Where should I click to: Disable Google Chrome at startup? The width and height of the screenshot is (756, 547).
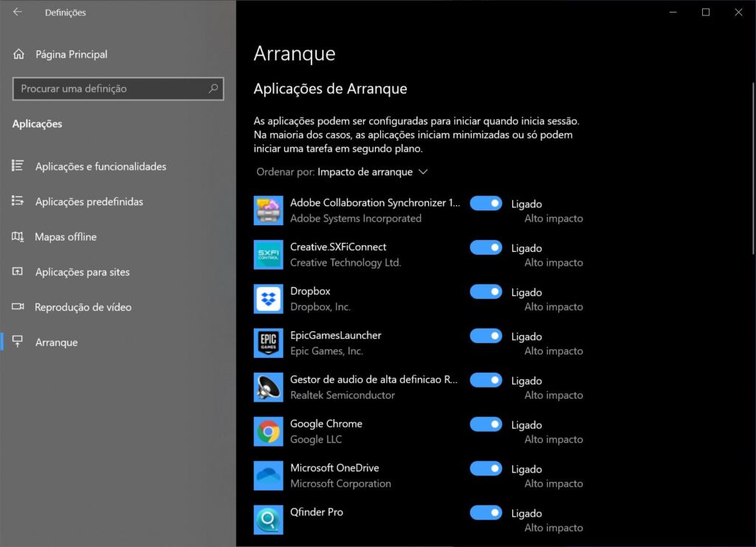pyautogui.click(x=486, y=424)
